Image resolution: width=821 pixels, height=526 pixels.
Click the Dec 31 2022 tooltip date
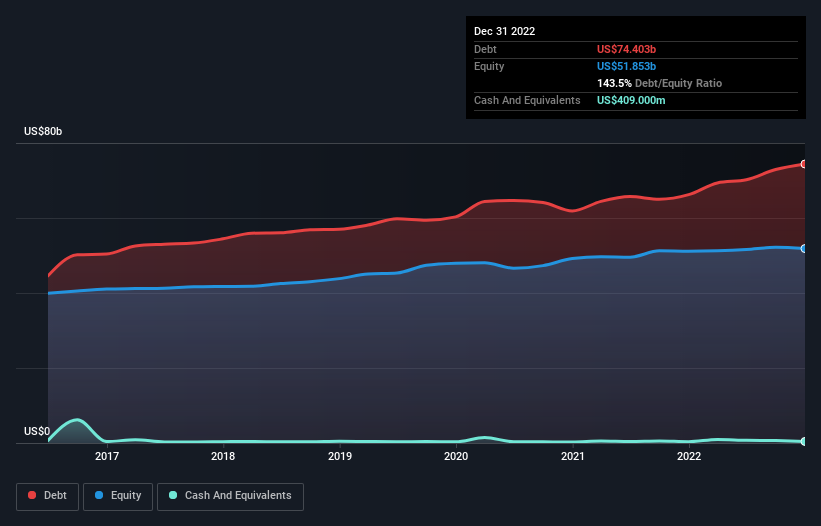(505, 31)
